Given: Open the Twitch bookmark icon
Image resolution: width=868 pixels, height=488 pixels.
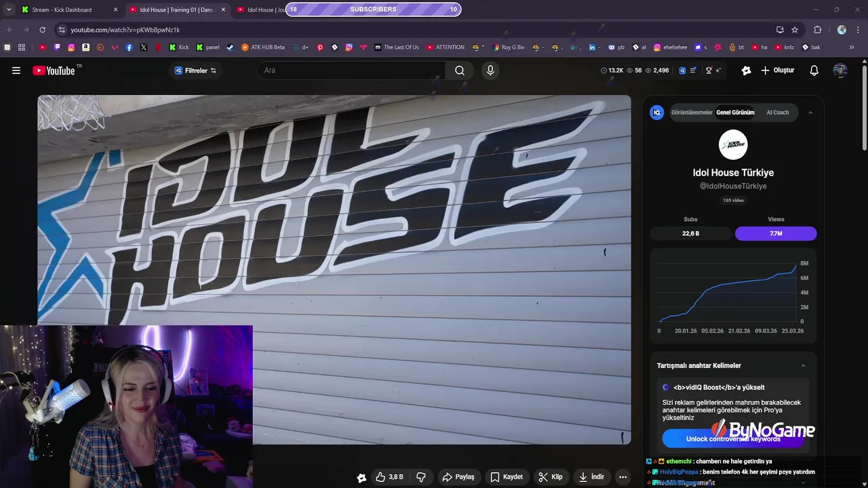Looking at the screenshot, I should point(57,47).
